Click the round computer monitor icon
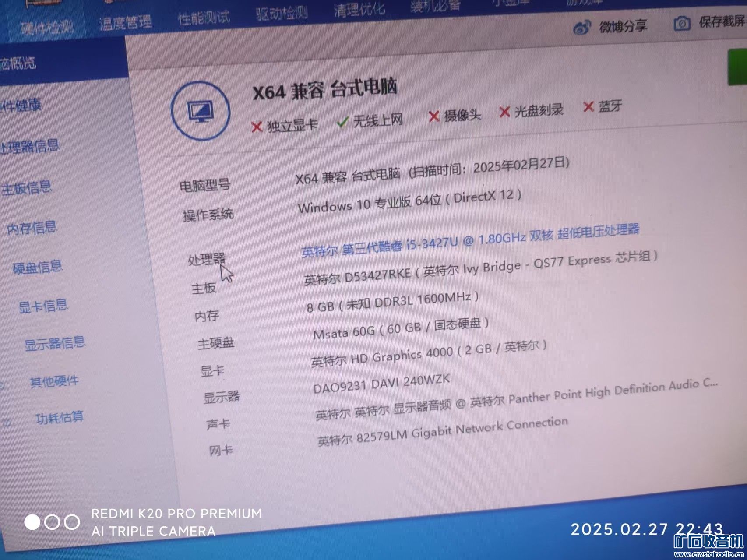The width and height of the screenshot is (747, 560). point(201,110)
